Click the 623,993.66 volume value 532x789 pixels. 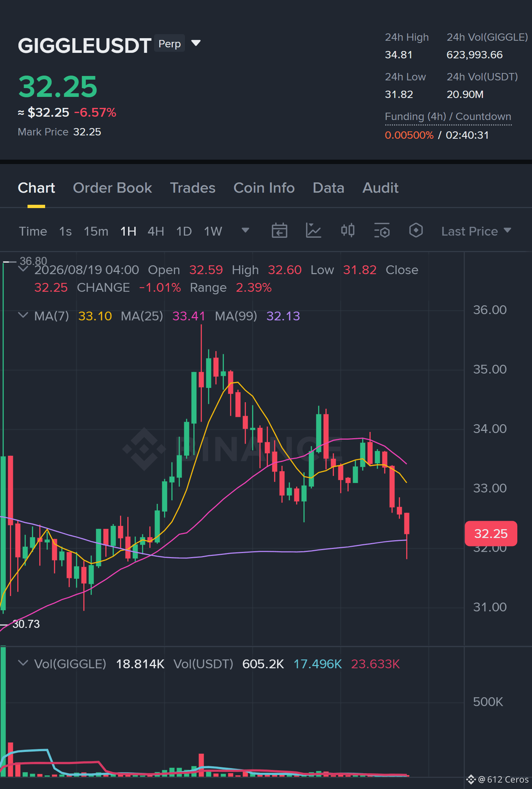coord(474,55)
